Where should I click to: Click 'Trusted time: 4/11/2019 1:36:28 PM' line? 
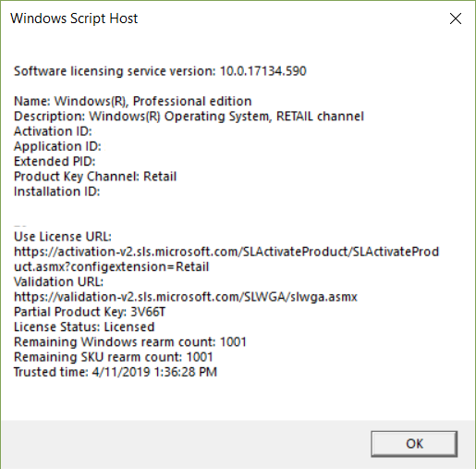pyautogui.click(x=116, y=372)
